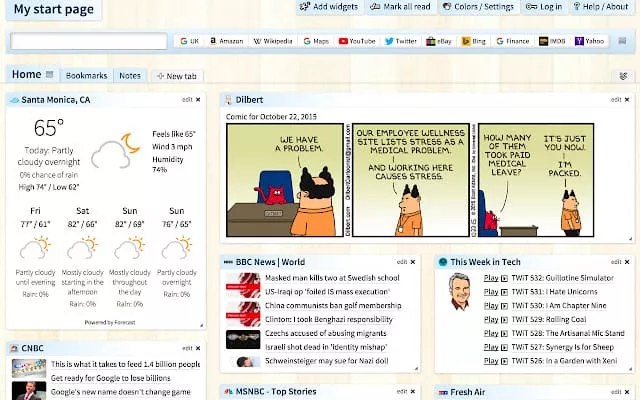Expand the double-chevron at tab bar right
Image resolution: width=640 pixels, height=400 pixels.
click(623, 76)
